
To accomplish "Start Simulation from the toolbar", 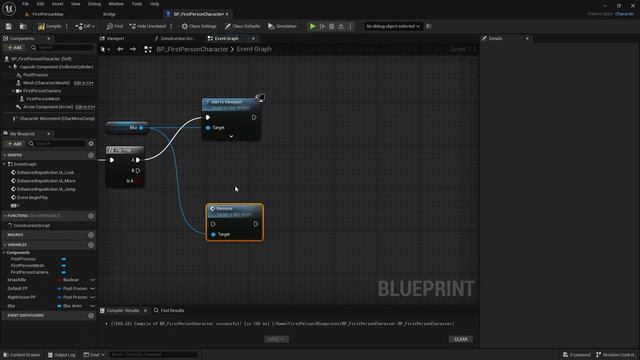I will [282, 26].
